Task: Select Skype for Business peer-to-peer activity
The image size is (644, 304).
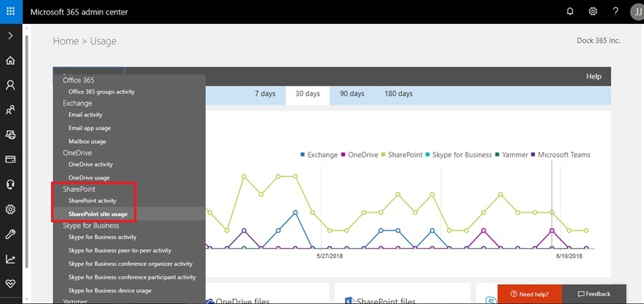Action: pyautogui.click(x=119, y=250)
